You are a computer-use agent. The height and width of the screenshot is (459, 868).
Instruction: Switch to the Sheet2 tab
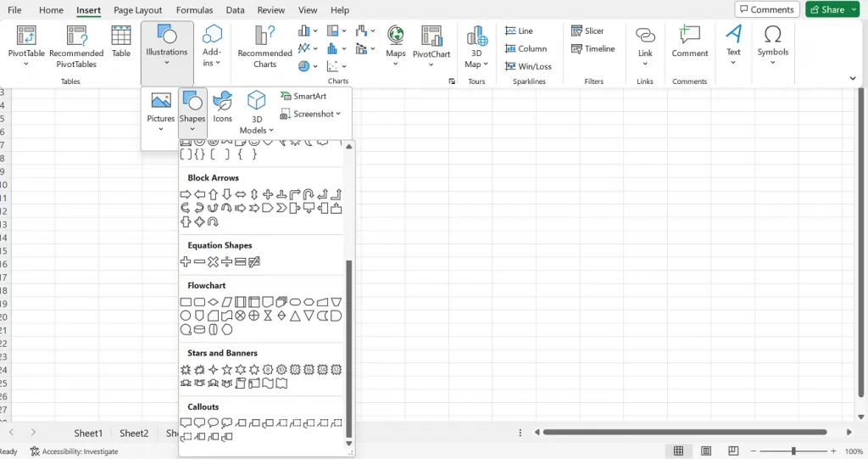coord(134,434)
